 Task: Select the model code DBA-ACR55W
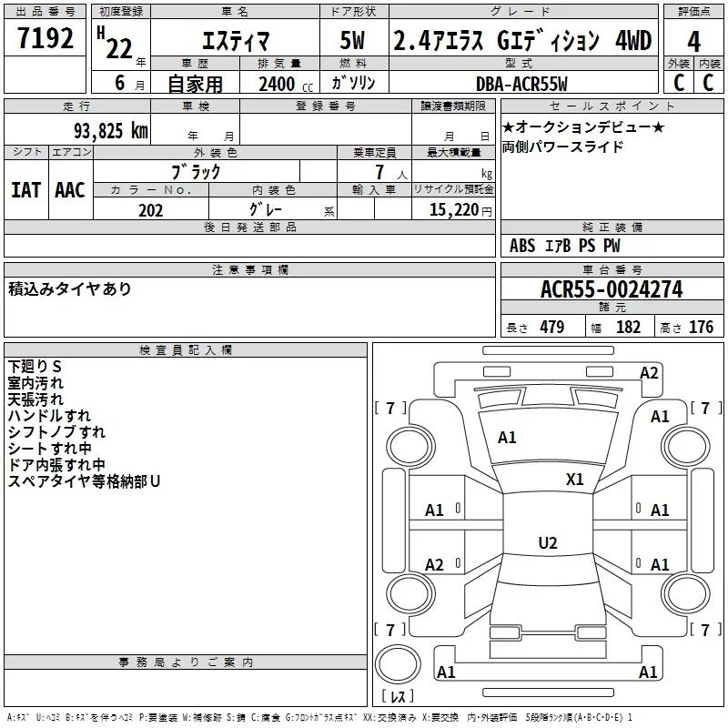coord(521,84)
